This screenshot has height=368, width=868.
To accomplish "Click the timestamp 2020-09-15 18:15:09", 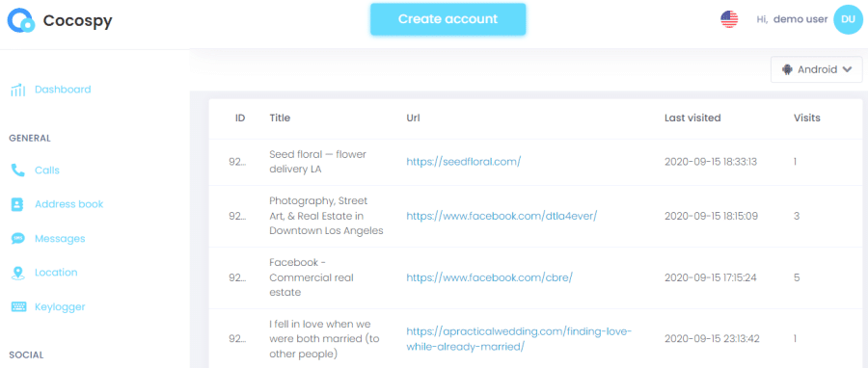I will [x=711, y=216].
